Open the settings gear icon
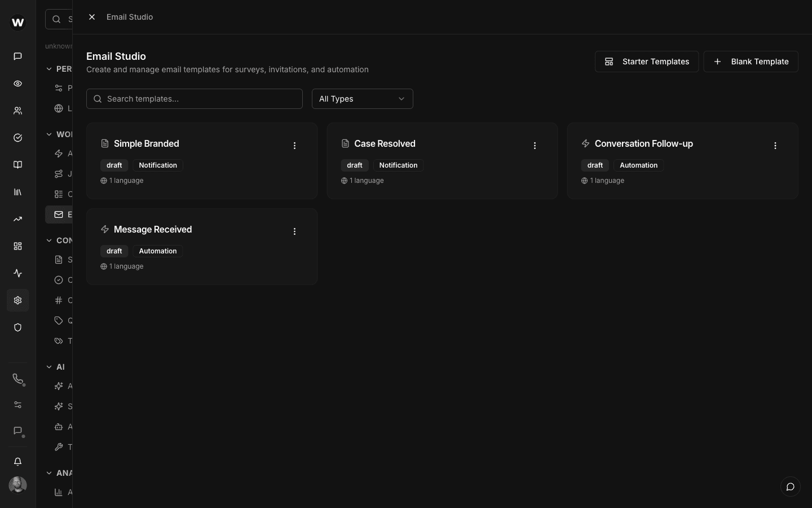 click(x=17, y=300)
